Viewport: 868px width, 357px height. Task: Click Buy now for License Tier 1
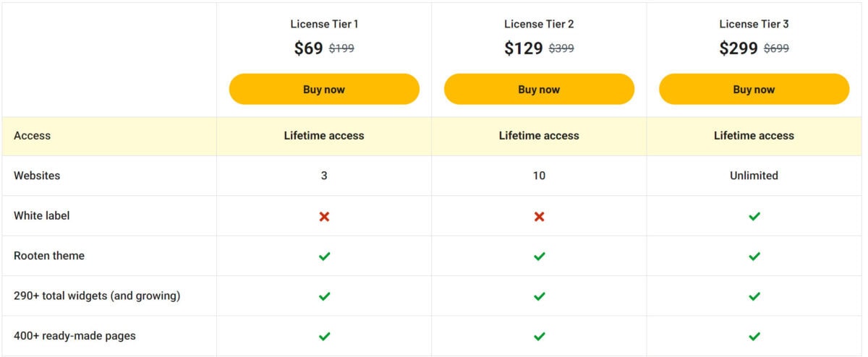(x=324, y=90)
